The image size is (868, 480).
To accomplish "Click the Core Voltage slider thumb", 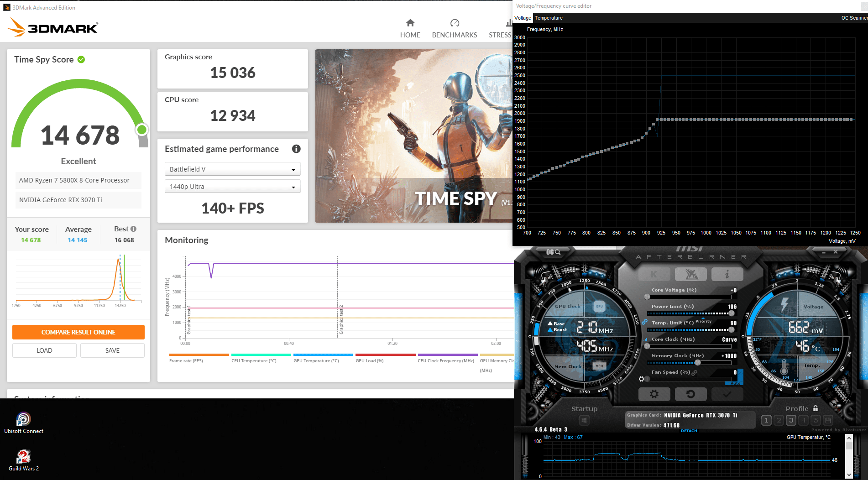I will tap(647, 297).
